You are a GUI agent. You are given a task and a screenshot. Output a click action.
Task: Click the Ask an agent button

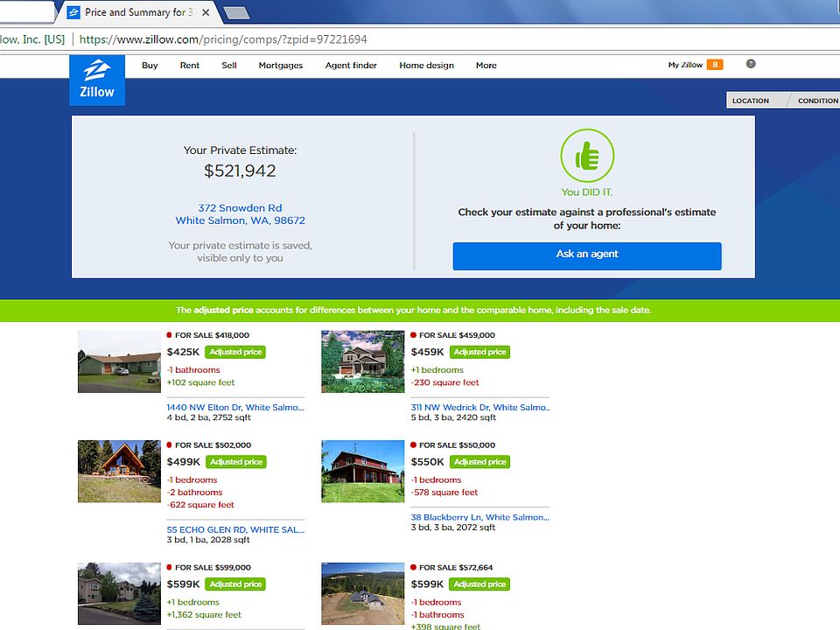pyautogui.click(x=587, y=256)
